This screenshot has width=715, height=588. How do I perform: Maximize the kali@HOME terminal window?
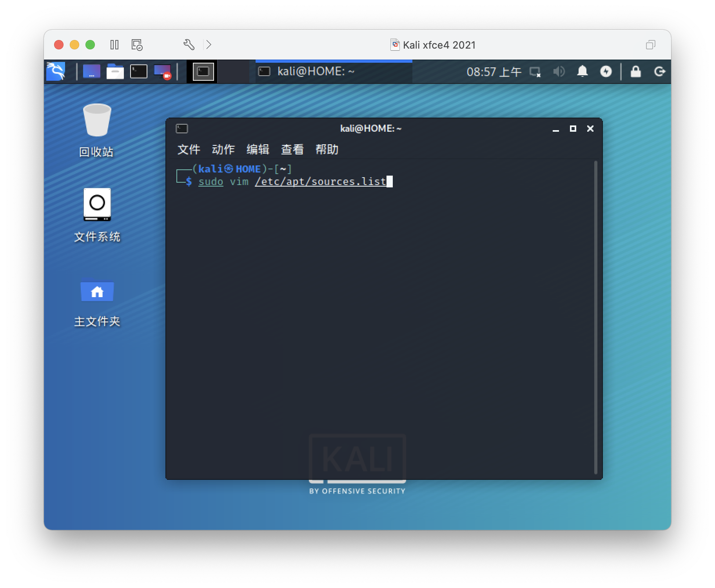pyautogui.click(x=573, y=129)
